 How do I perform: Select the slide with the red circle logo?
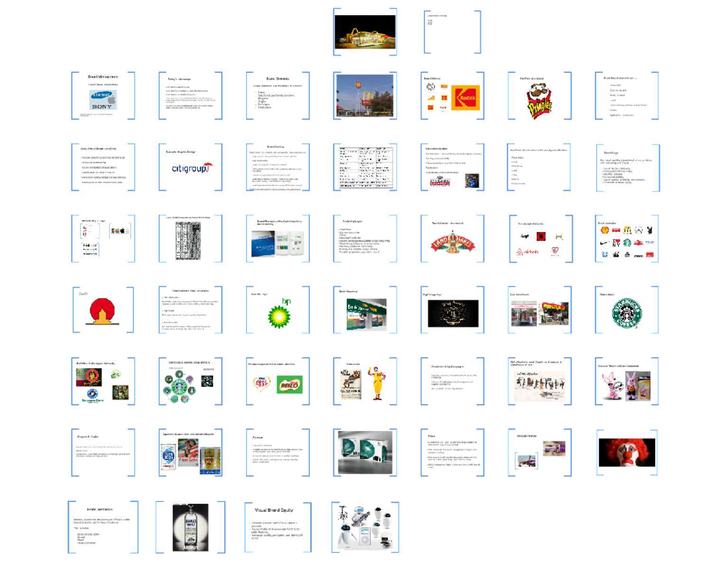[x=103, y=310]
